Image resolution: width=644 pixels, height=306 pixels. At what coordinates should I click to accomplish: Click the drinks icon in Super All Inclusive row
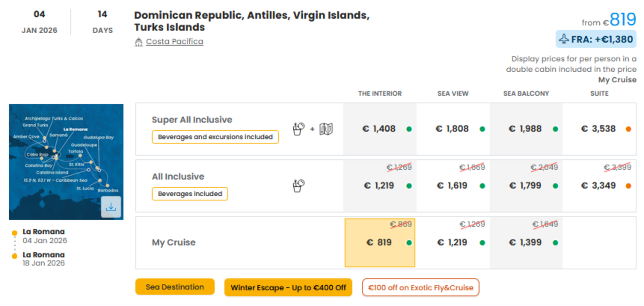coord(298,129)
